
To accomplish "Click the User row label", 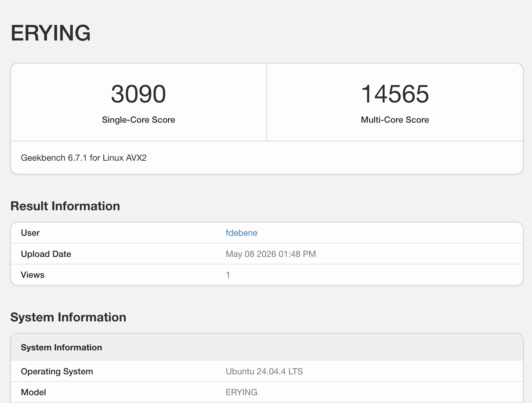I will [30, 233].
